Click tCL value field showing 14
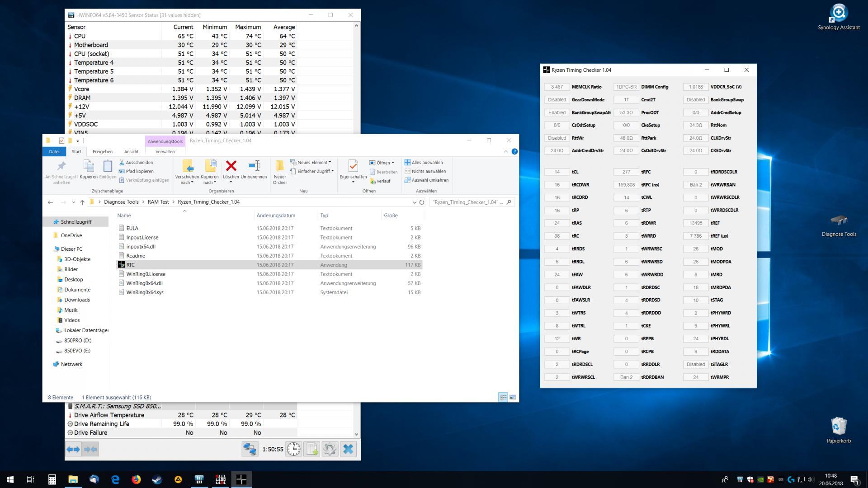The height and width of the screenshot is (488, 868). pos(557,172)
